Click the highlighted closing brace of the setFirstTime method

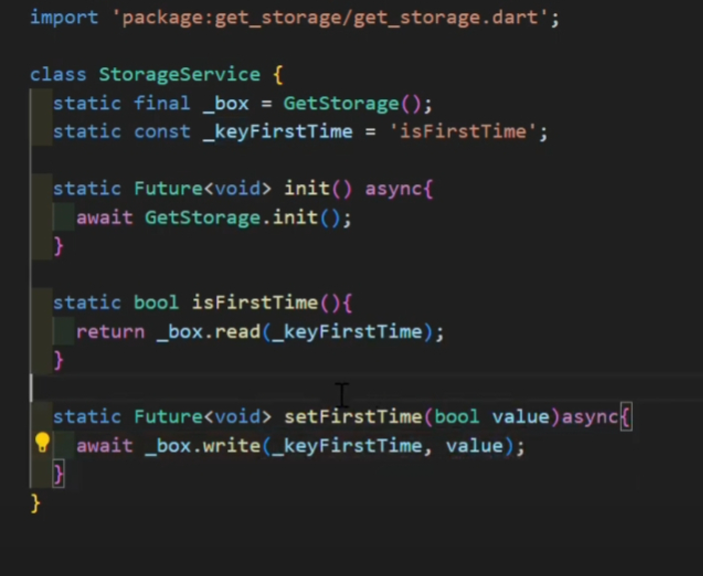(x=58, y=475)
